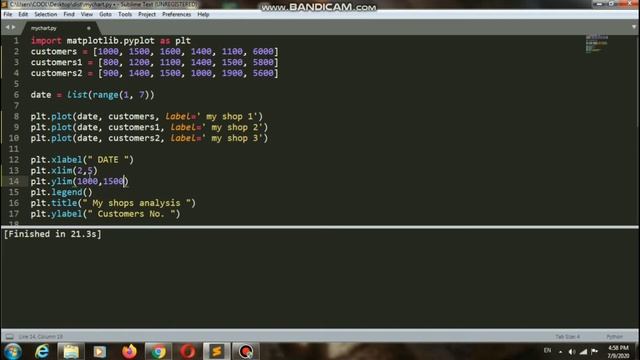Click the plt.legend() line
The image size is (640, 360).
coord(62,192)
